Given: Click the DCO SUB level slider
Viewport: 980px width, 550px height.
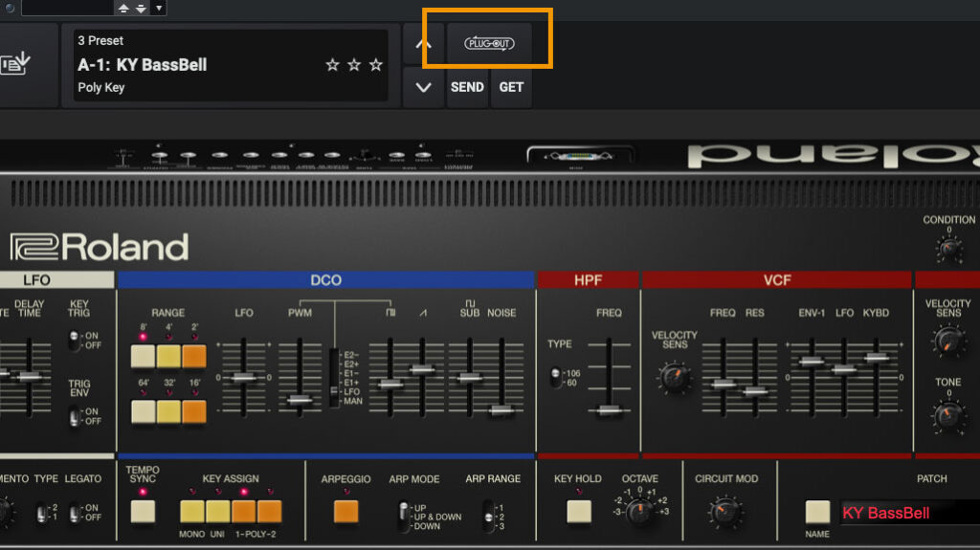Looking at the screenshot, I should tap(469, 378).
